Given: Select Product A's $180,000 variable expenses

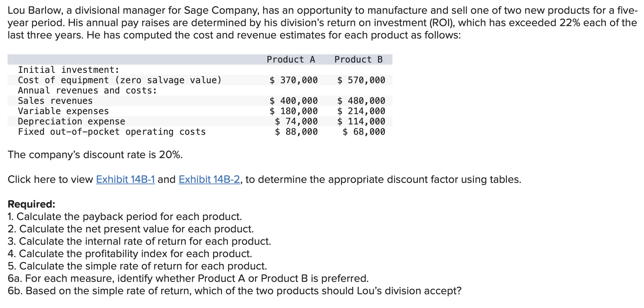Looking at the screenshot, I should coord(294,111).
